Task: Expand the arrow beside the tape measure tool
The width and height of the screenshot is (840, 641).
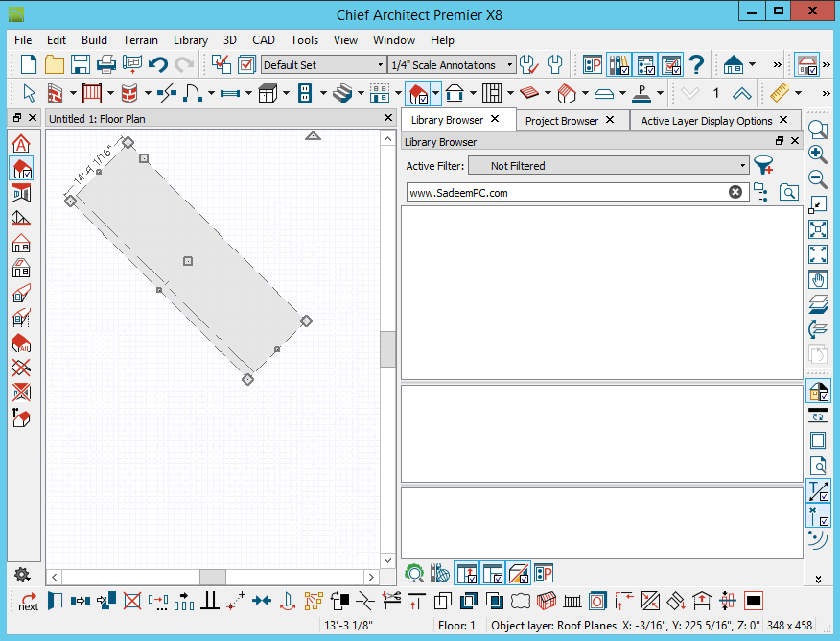Action: (798, 93)
